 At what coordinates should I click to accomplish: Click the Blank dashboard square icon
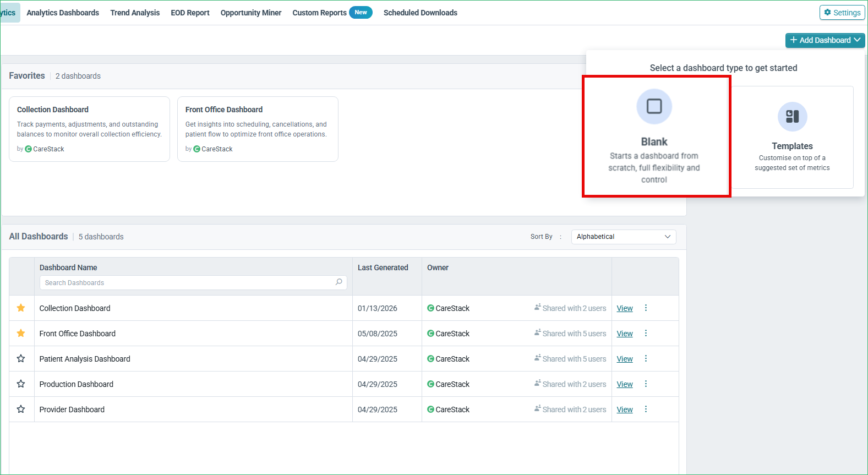click(x=654, y=106)
